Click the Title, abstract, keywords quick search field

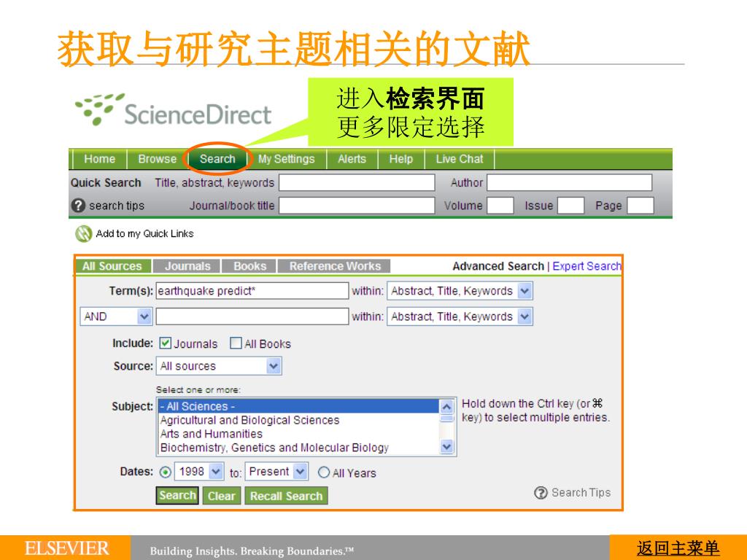point(357,183)
